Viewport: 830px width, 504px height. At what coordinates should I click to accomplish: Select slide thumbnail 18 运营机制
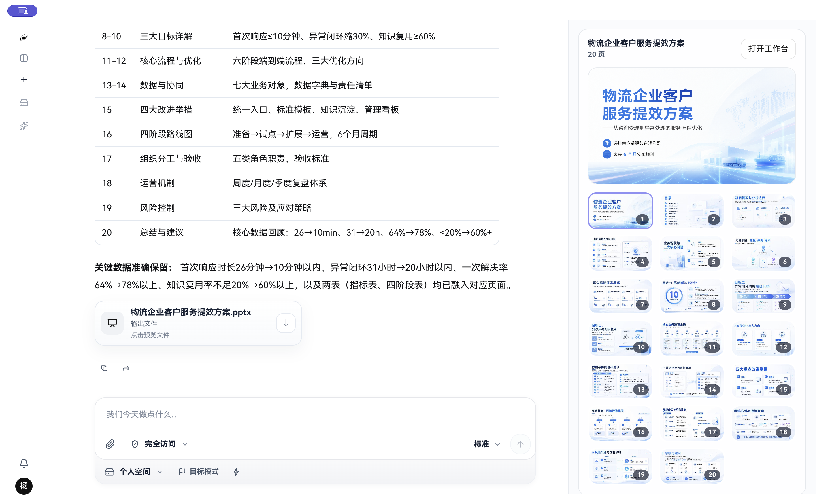click(x=763, y=424)
